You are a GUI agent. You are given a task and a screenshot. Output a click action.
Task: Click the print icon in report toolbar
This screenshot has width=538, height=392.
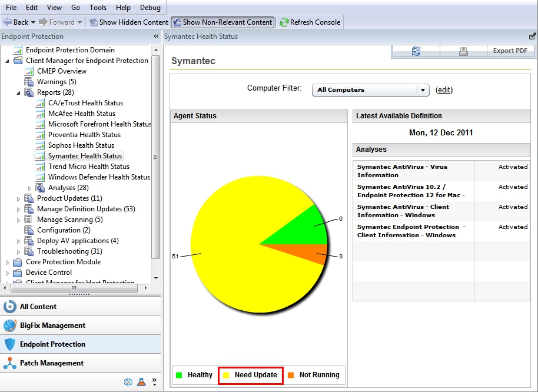point(463,51)
